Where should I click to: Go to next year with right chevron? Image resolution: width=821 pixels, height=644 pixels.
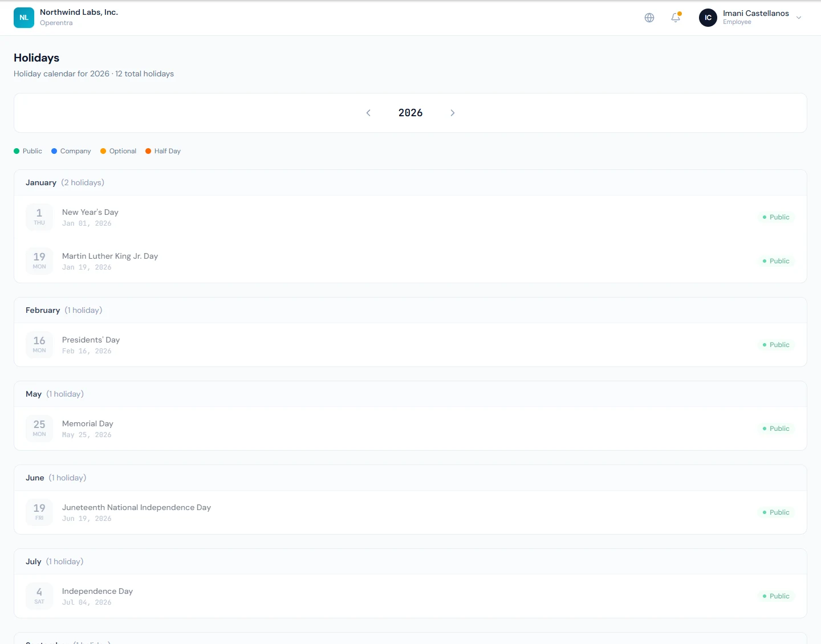tap(453, 113)
